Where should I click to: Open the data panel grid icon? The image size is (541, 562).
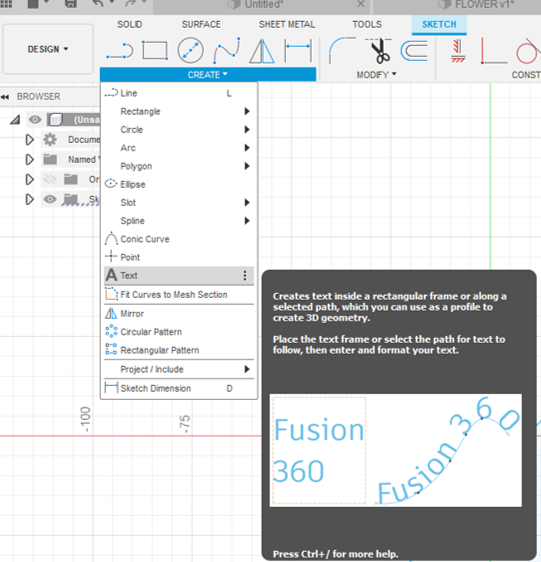pyautogui.click(x=6, y=4)
